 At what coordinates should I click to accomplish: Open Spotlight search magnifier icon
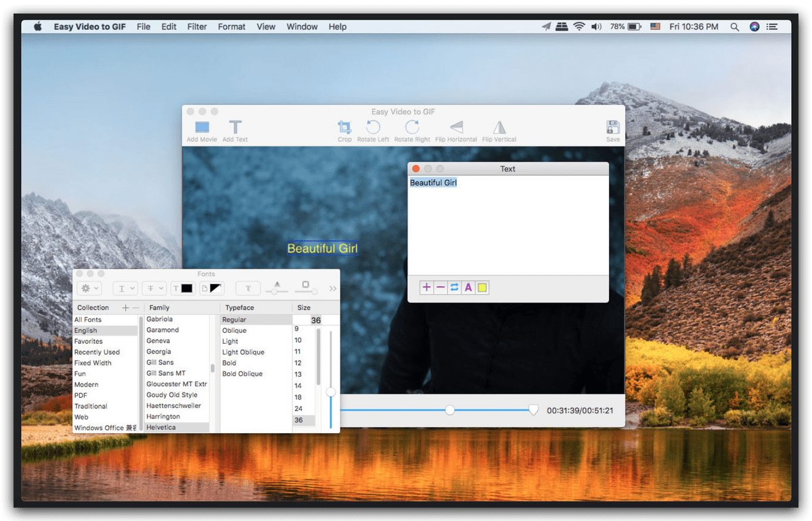point(735,26)
